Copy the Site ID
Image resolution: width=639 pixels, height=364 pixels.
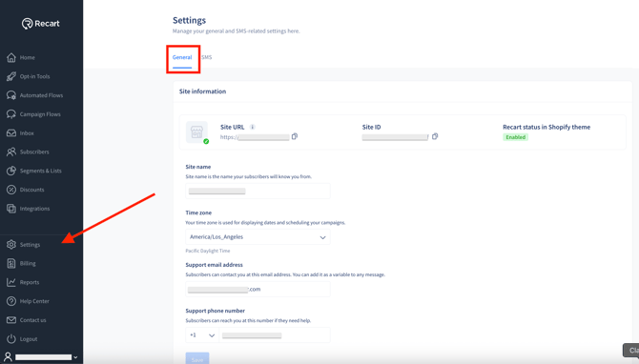(435, 136)
